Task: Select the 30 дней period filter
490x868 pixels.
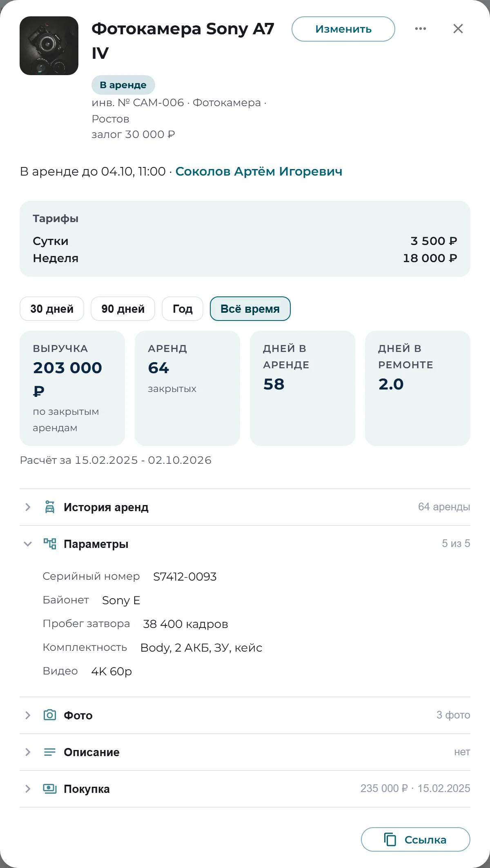Action: point(52,309)
